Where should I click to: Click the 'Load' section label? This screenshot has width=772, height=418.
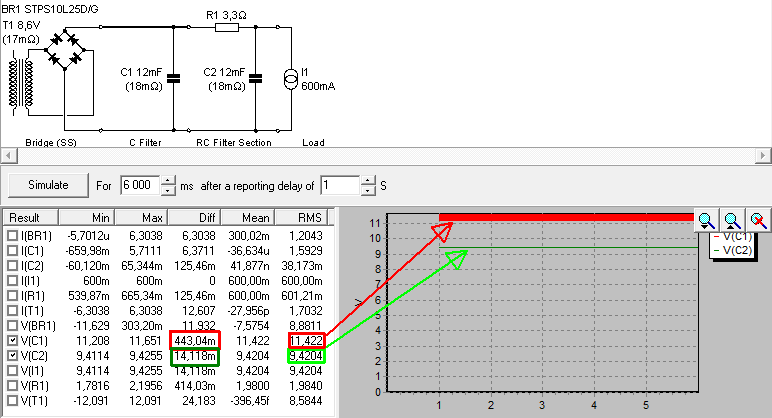313,143
